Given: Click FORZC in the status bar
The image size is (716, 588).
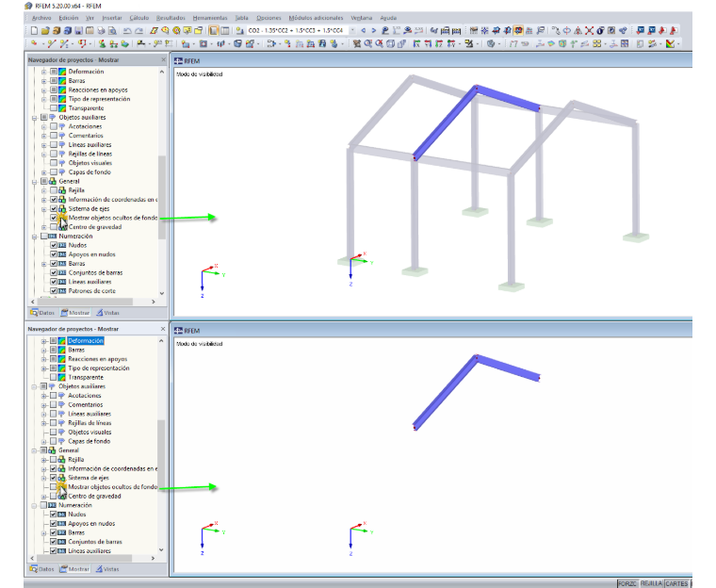Looking at the screenshot, I should click(627, 583).
